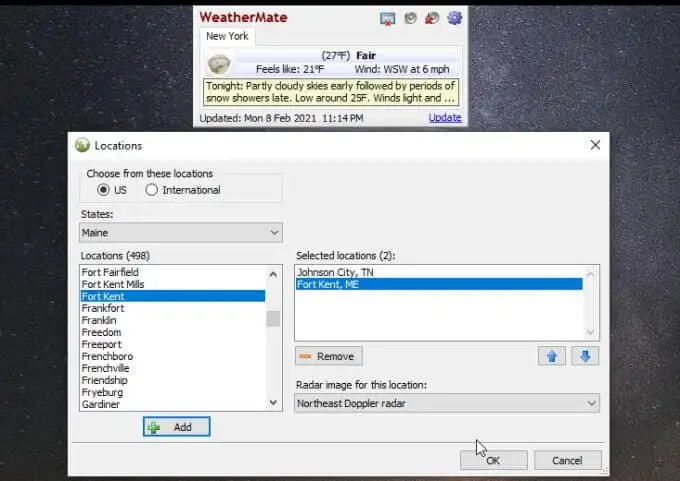The height and width of the screenshot is (481, 680).
Task: Click the globe icon in Locations title bar
Action: [x=82, y=145]
